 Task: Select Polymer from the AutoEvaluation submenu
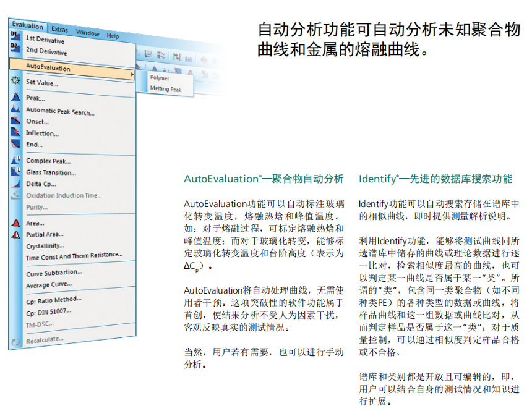tap(159, 78)
